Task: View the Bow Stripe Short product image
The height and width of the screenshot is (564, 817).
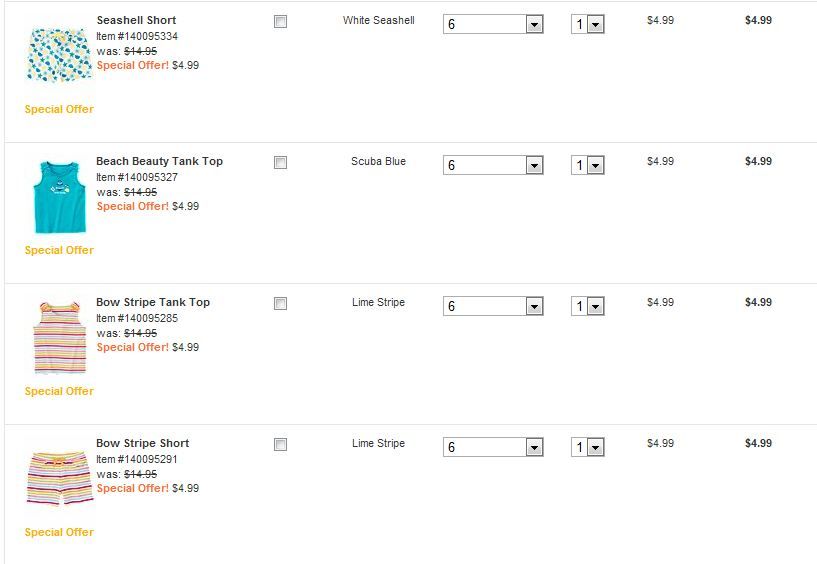Action: [59, 477]
